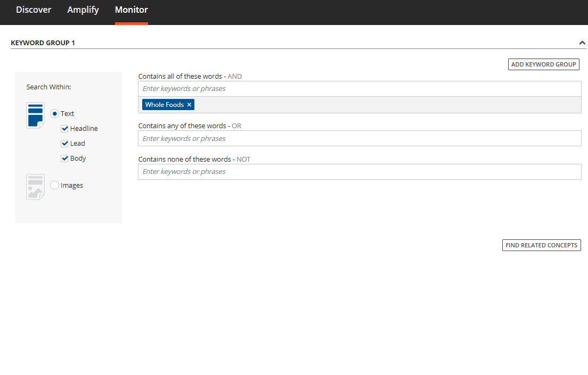This screenshot has width=588, height=375.
Task: Open the Discover tab
Action: coord(34,10)
